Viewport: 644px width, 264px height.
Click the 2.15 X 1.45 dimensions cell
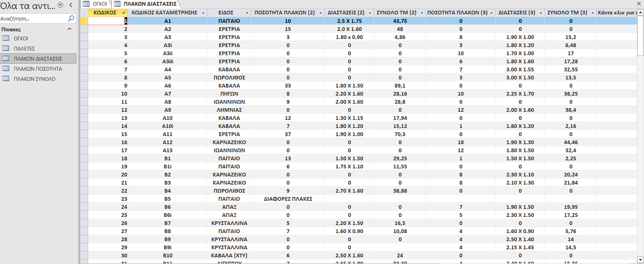click(x=520, y=248)
